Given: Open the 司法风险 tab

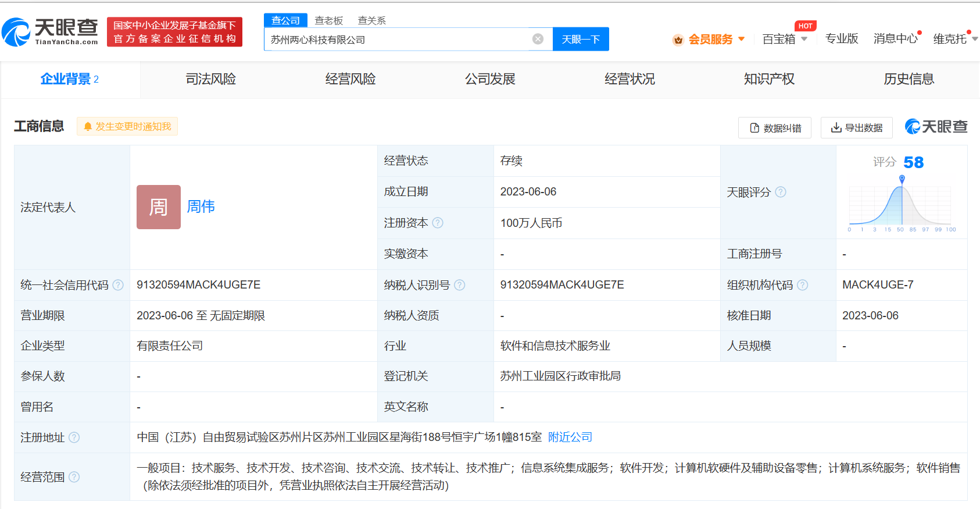Looking at the screenshot, I should pos(210,79).
